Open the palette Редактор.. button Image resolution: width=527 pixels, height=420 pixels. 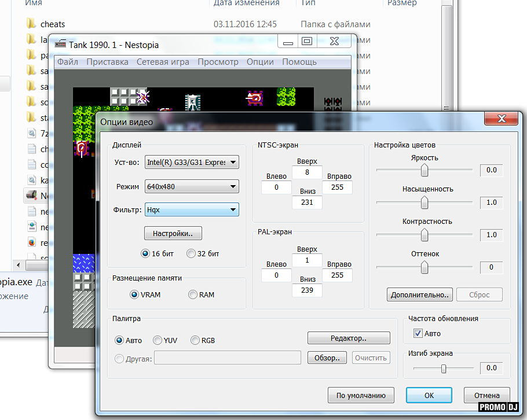349,338
